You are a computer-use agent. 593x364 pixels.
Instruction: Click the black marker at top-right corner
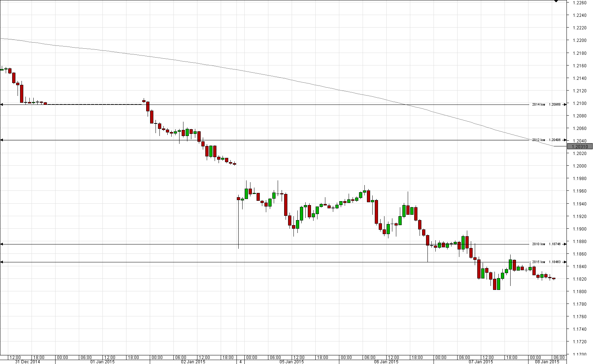556,1
